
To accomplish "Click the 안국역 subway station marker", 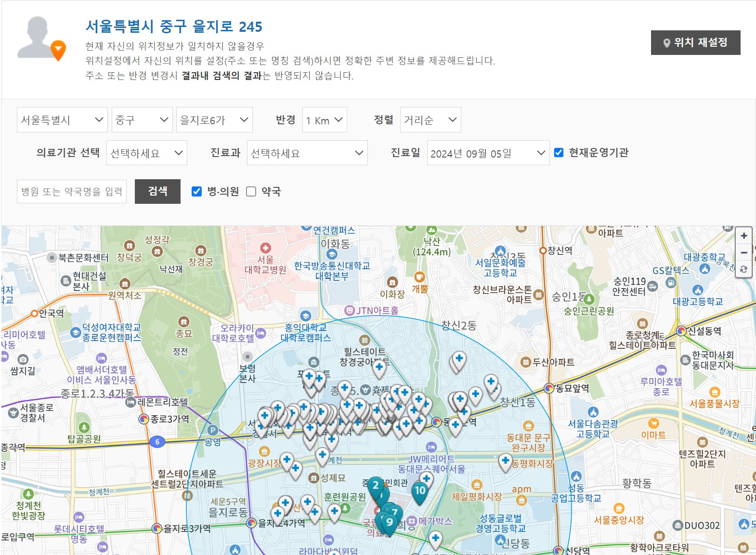I will pos(34,314).
